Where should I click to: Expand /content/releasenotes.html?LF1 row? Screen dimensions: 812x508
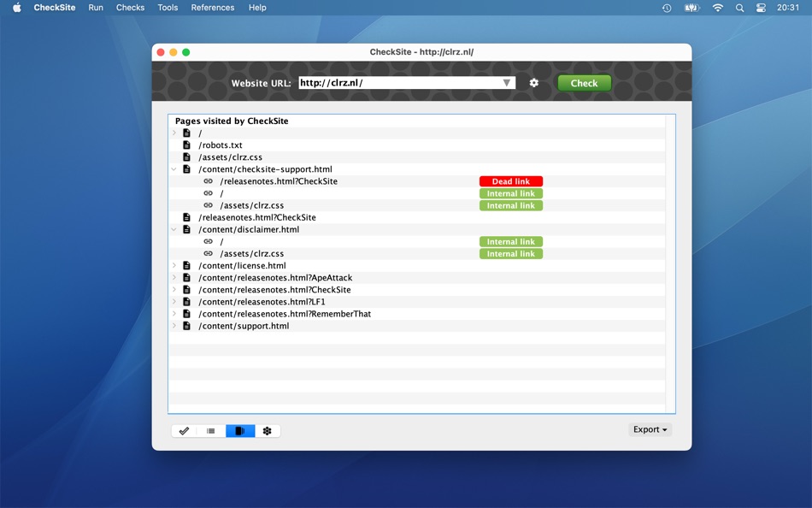pyautogui.click(x=174, y=302)
